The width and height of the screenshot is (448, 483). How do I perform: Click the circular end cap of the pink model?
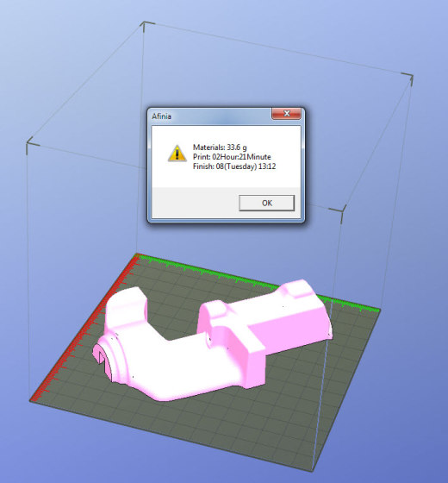(103, 359)
